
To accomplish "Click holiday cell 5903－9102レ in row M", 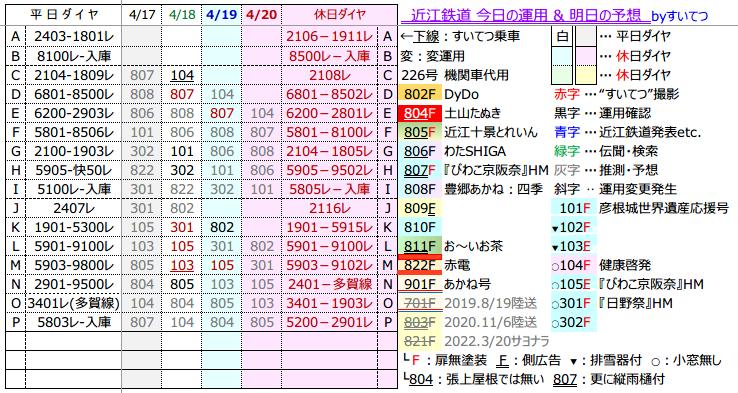I will 329,265.
